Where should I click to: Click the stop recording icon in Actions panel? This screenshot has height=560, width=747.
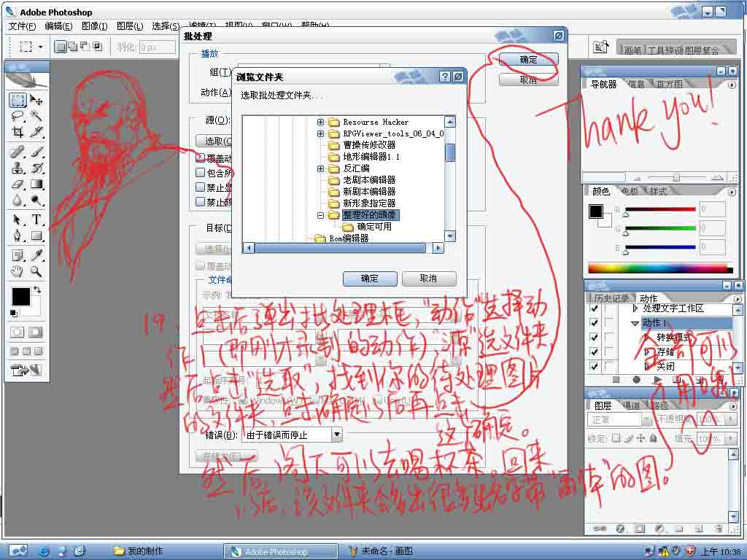pyautogui.click(x=616, y=380)
